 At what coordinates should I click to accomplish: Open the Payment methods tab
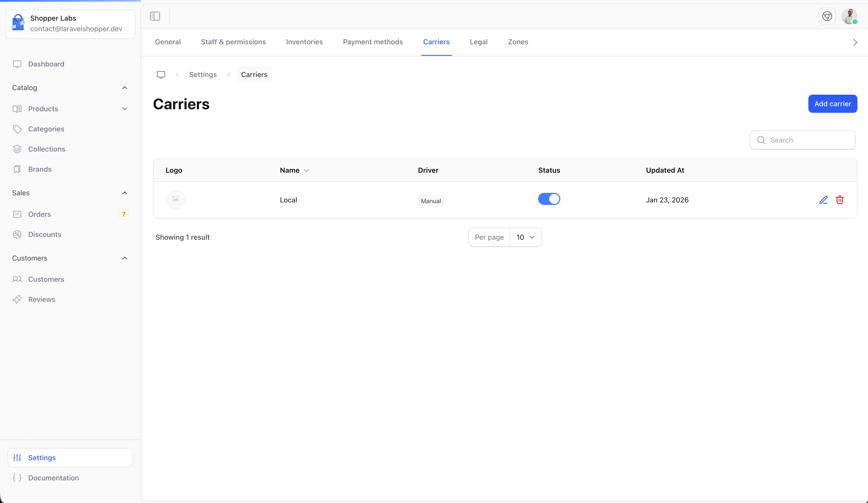[x=373, y=42]
